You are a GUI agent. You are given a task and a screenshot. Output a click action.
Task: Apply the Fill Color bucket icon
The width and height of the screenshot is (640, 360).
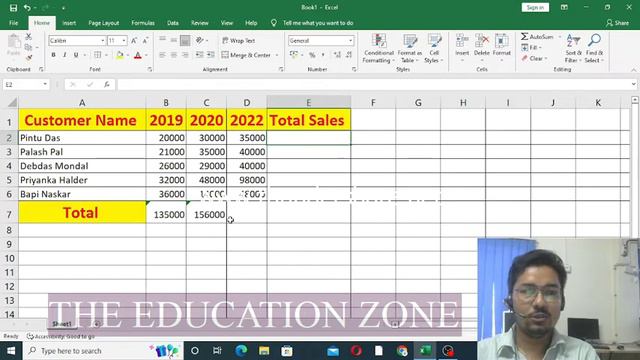pyautogui.click(x=120, y=55)
